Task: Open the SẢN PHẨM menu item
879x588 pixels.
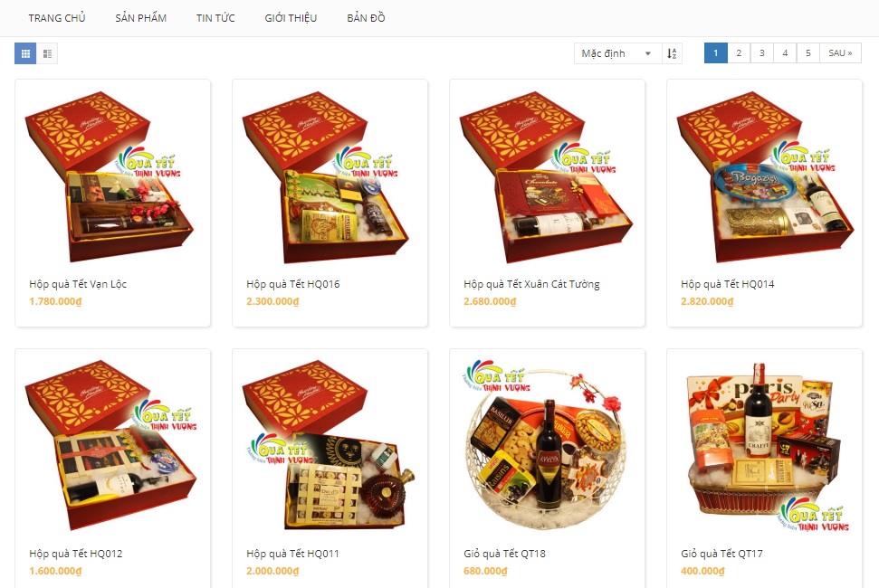Action: 140,18
